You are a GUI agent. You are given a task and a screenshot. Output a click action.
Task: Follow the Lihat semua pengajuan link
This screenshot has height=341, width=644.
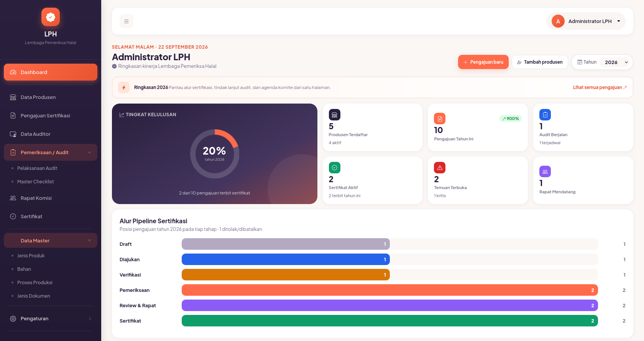point(600,87)
